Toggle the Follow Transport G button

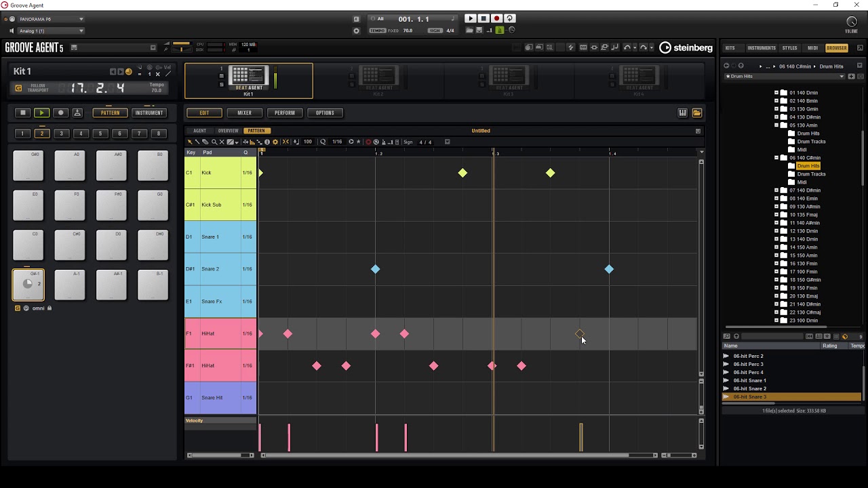[x=18, y=88]
